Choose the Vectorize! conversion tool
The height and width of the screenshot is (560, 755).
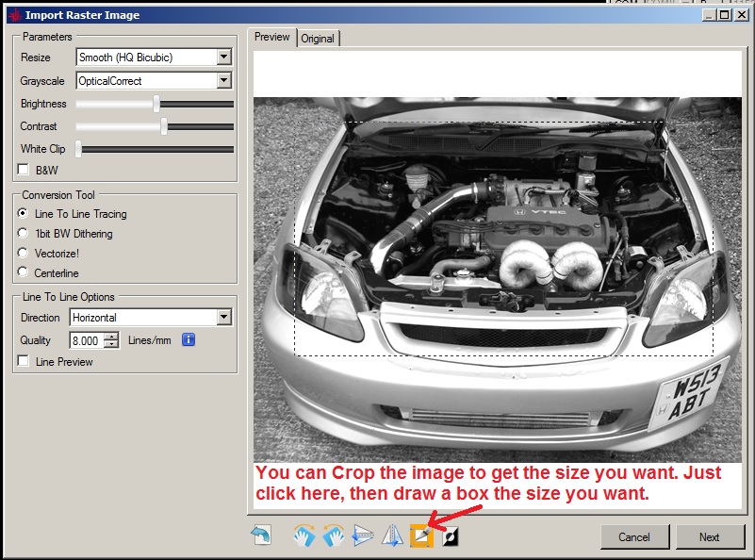click(x=23, y=253)
